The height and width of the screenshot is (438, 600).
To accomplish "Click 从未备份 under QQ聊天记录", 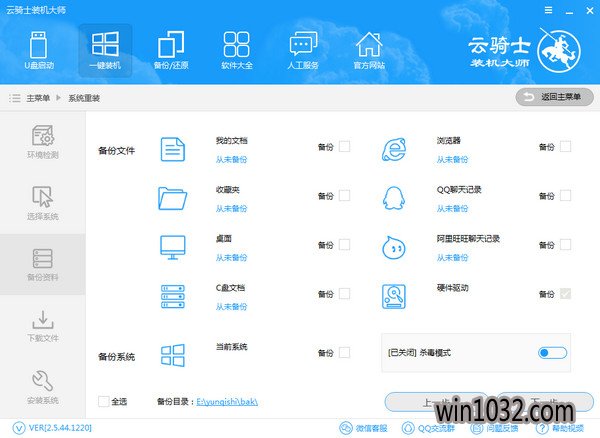I will coord(453,208).
